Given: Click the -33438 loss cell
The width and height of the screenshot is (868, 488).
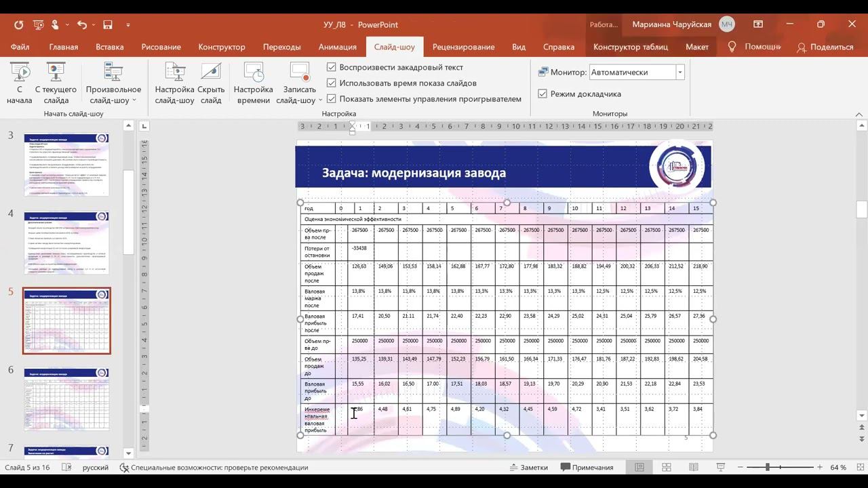Looking at the screenshot, I should pos(360,252).
